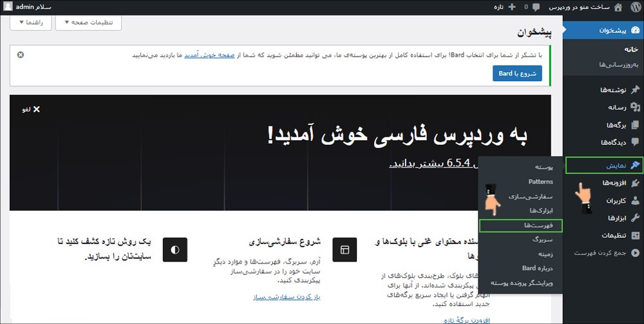Click the admin user avatar icon
The width and height of the screenshot is (644, 324).
tap(8, 7)
